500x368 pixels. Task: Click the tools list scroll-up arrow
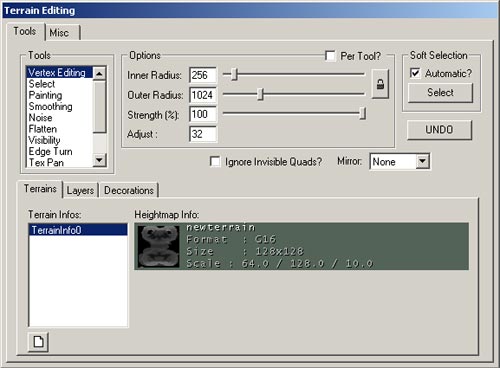click(99, 73)
